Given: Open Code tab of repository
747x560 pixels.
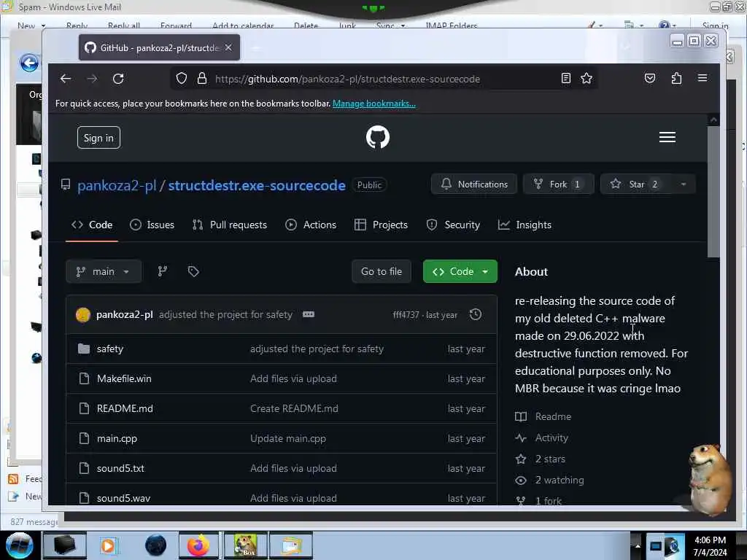Looking at the screenshot, I should 92,225.
